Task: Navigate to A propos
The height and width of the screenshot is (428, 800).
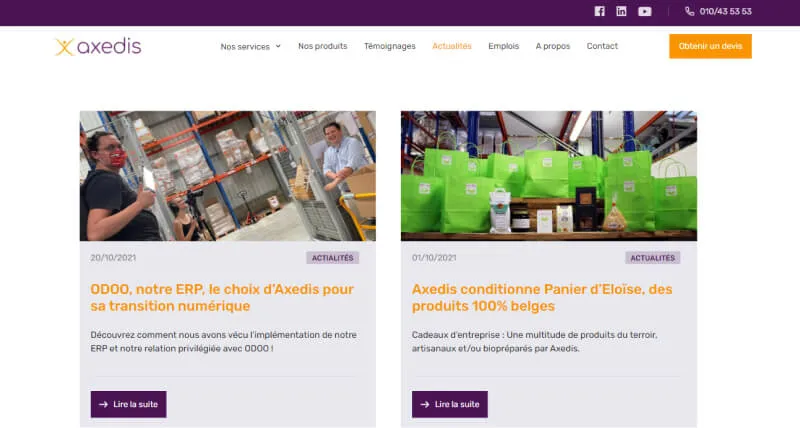Action: pyautogui.click(x=553, y=46)
